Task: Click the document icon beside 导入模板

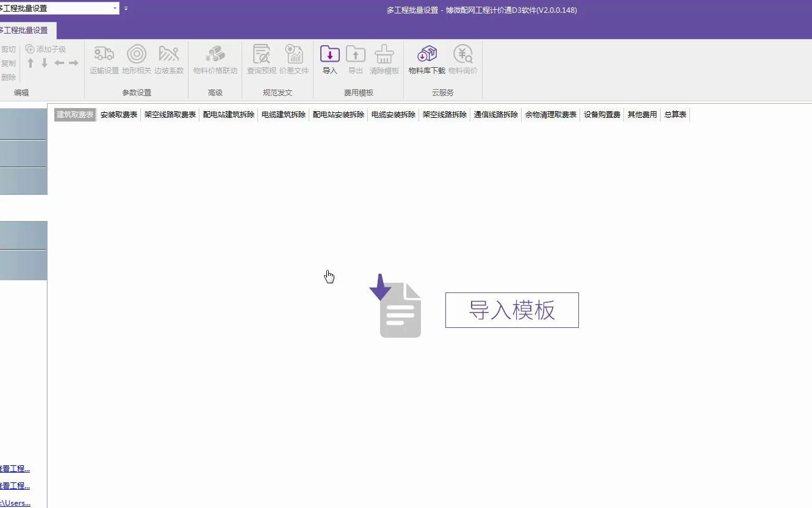Action: [x=400, y=308]
